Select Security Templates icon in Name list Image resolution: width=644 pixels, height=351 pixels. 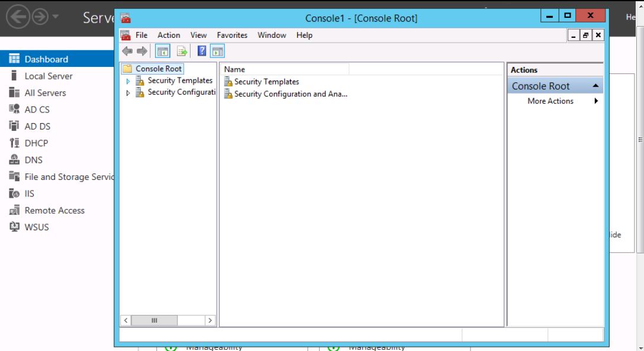228,82
